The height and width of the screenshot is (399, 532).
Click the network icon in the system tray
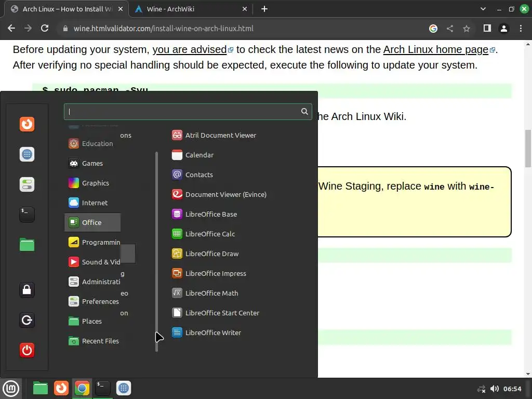pos(481,389)
